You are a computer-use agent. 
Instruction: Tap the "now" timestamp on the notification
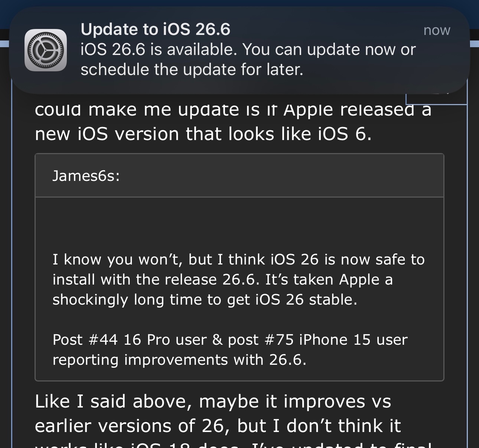click(437, 30)
